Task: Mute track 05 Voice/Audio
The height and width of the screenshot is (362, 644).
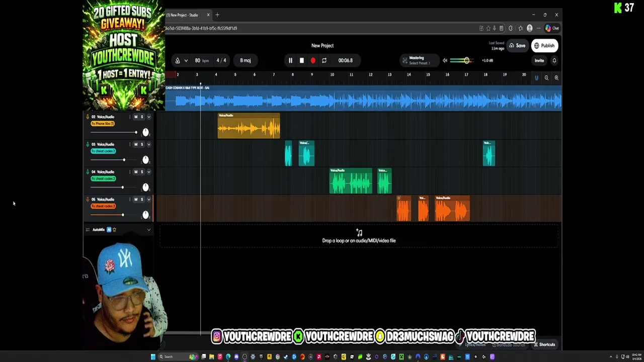Action: click(x=136, y=200)
